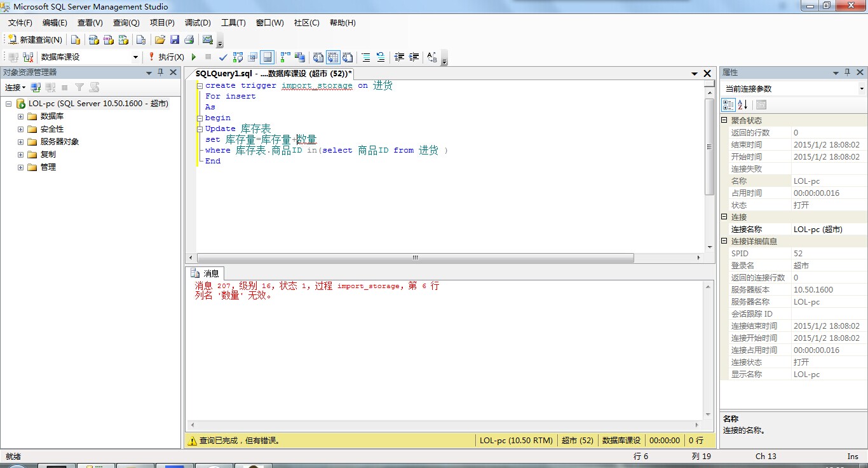Image resolution: width=868 pixels, height=468 pixels.
Task: Open the 调试(D) menu
Action: point(198,23)
